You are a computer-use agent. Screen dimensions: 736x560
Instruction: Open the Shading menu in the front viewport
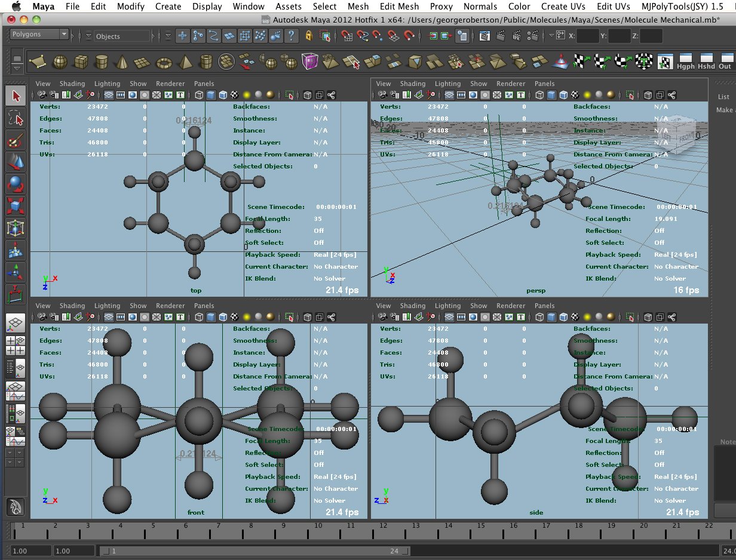pyautogui.click(x=72, y=306)
